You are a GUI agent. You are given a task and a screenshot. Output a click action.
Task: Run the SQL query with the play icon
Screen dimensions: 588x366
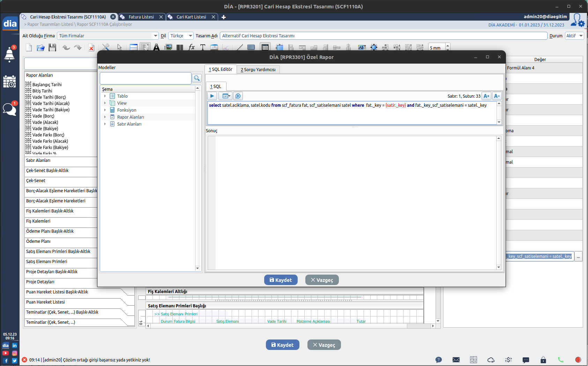[x=212, y=96]
